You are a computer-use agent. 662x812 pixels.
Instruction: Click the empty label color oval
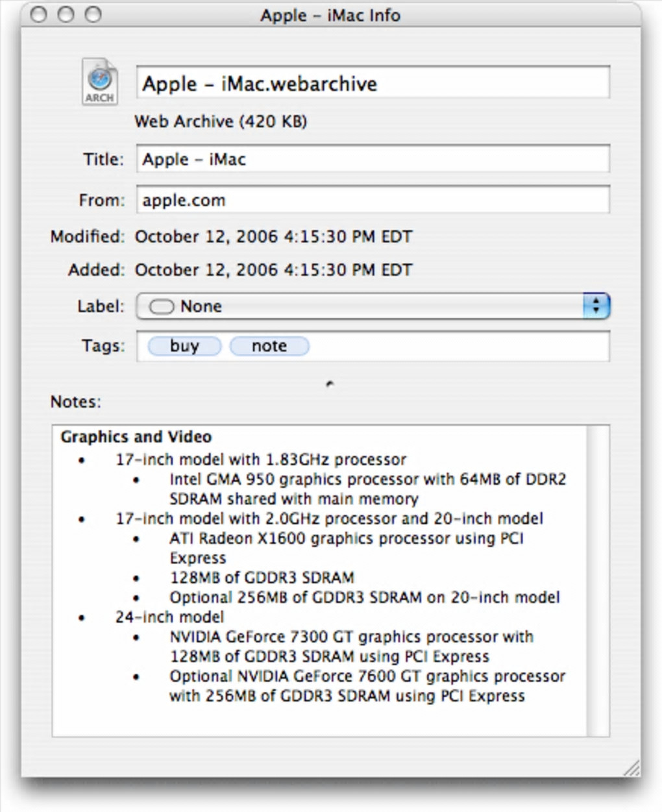tap(162, 306)
